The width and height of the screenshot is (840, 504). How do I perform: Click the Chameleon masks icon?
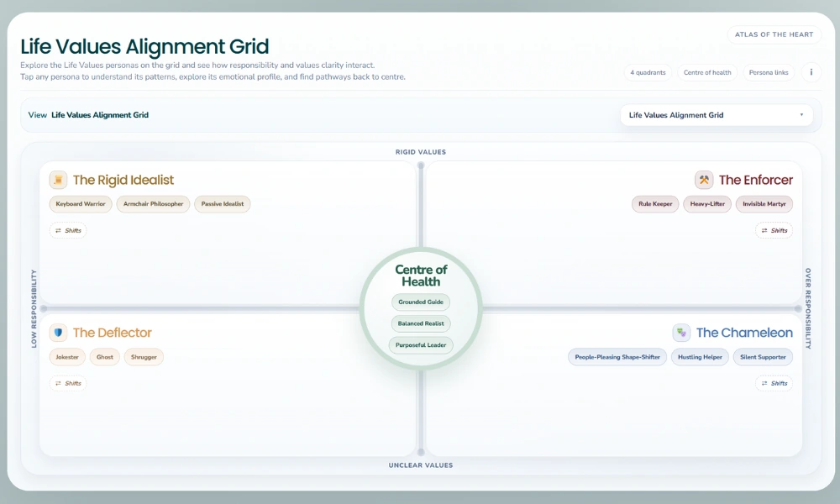(681, 333)
